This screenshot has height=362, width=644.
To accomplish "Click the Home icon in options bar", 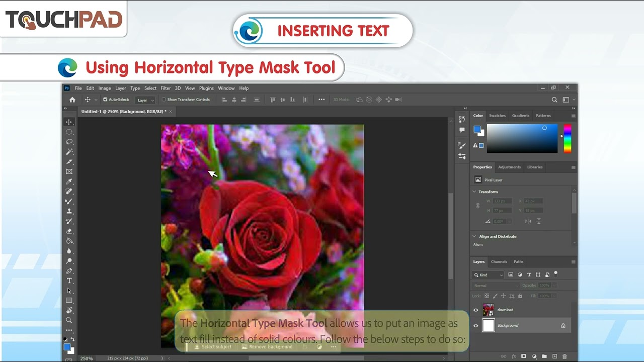I will pyautogui.click(x=72, y=100).
